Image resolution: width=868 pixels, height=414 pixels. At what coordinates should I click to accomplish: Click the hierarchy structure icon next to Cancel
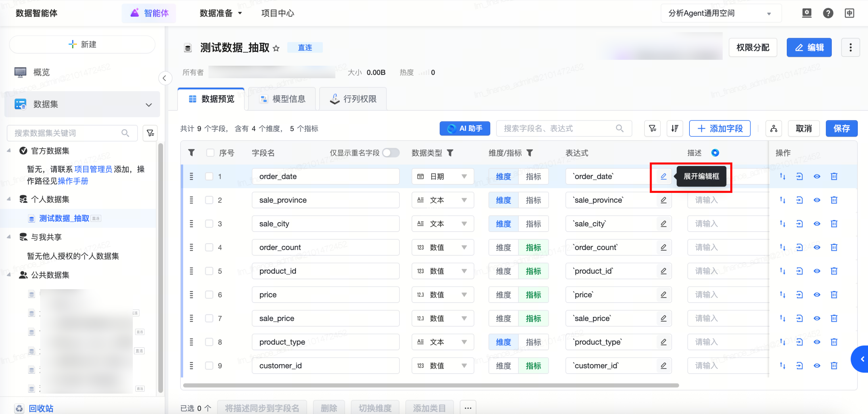774,128
